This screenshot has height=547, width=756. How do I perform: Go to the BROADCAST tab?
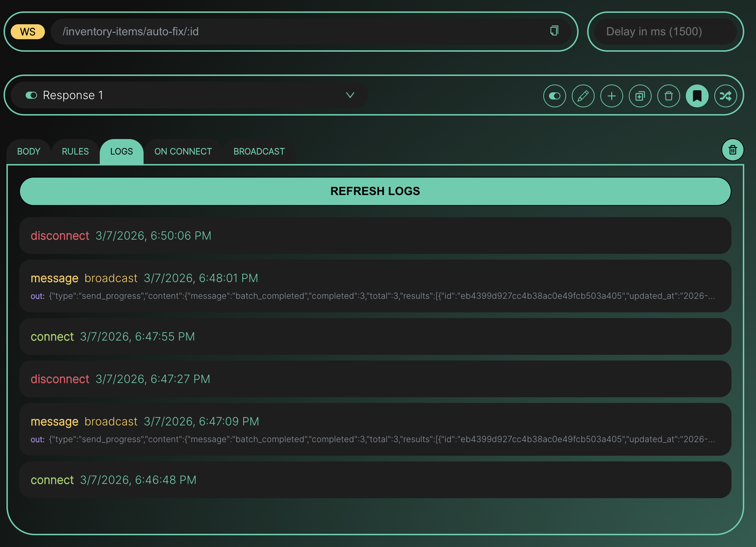tap(259, 152)
